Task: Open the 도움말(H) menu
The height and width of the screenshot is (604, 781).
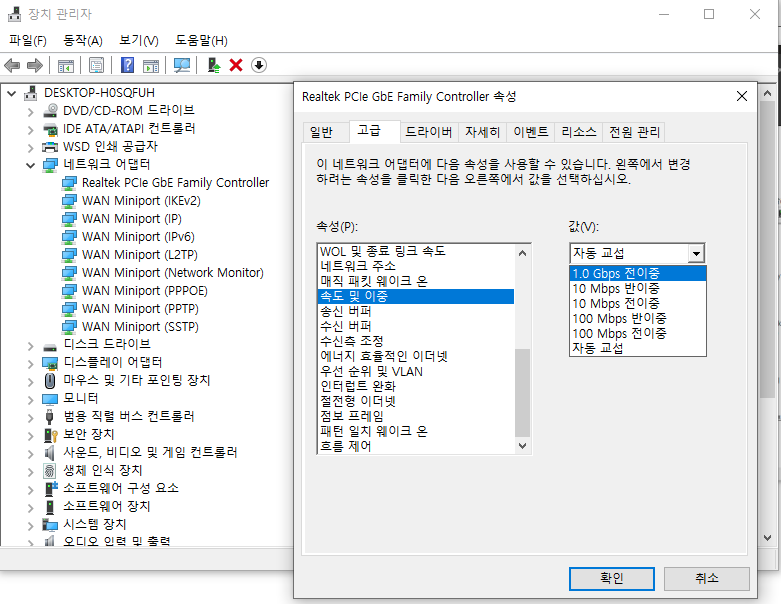Action: pyautogui.click(x=201, y=40)
